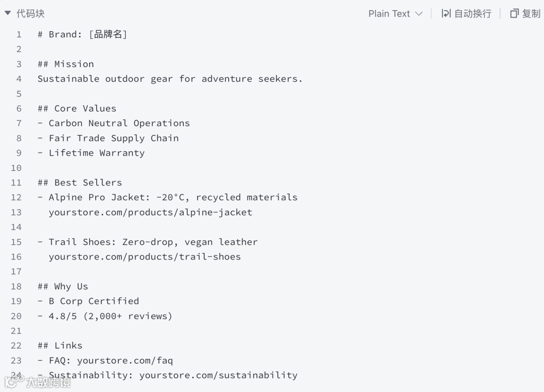Click line number 11 in gutter
544x392 pixels.
pos(16,182)
